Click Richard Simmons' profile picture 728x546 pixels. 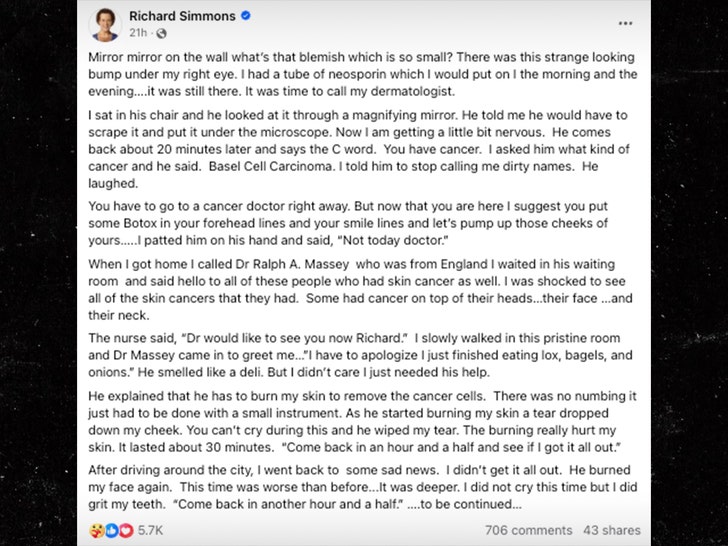point(104,22)
